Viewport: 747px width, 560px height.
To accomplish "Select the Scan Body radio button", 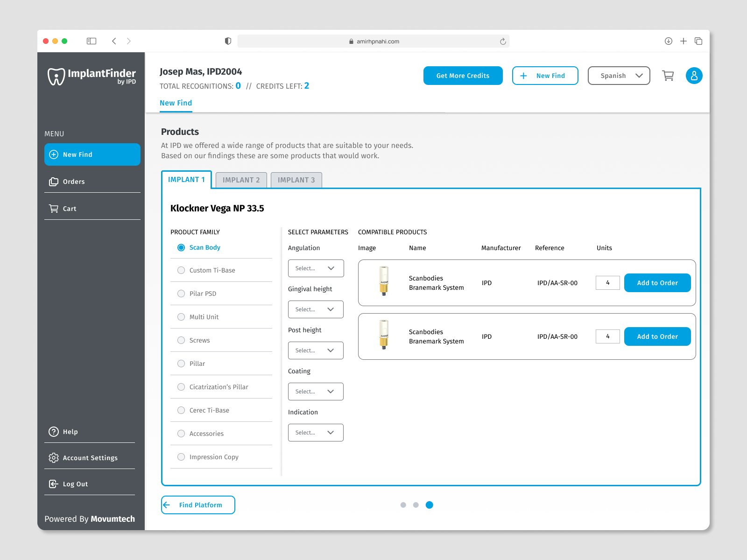I will point(181,247).
